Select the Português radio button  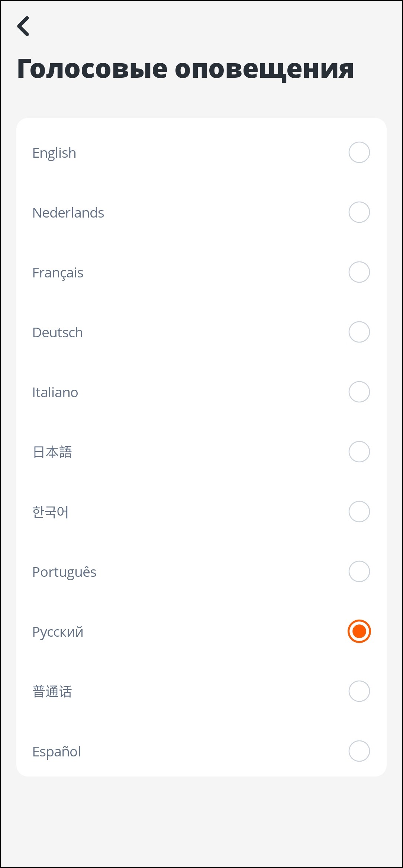point(359,572)
